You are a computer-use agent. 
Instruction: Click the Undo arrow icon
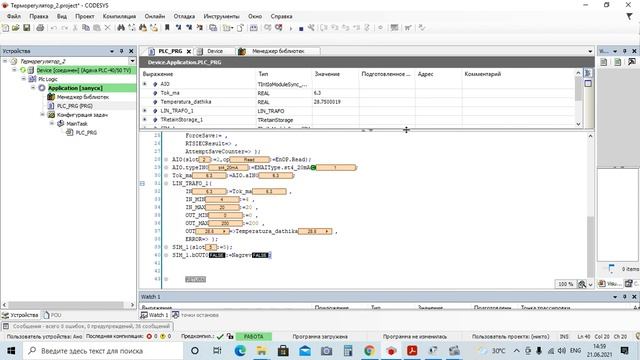[x=53, y=28]
